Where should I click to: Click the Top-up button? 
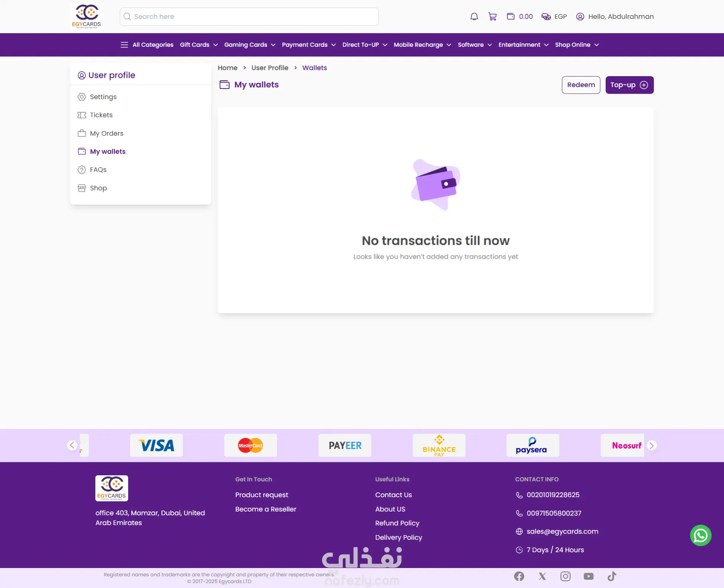pyautogui.click(x=629, y=85)
